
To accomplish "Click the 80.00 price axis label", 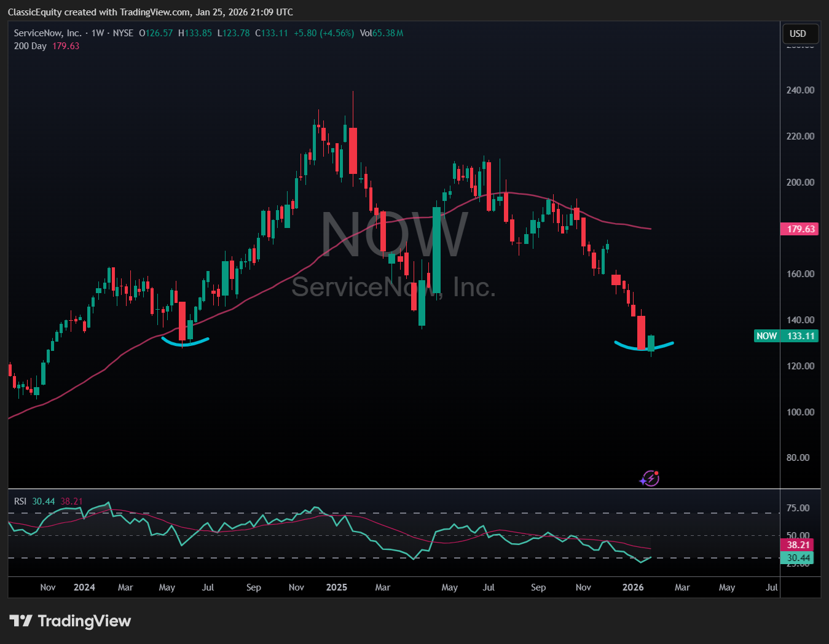I will [x=798, y=457].
